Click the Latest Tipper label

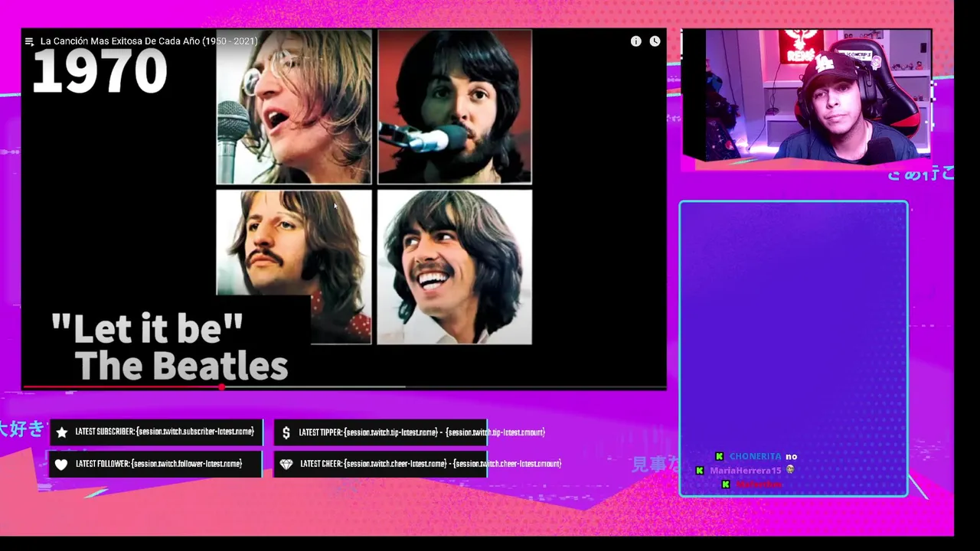422,432
